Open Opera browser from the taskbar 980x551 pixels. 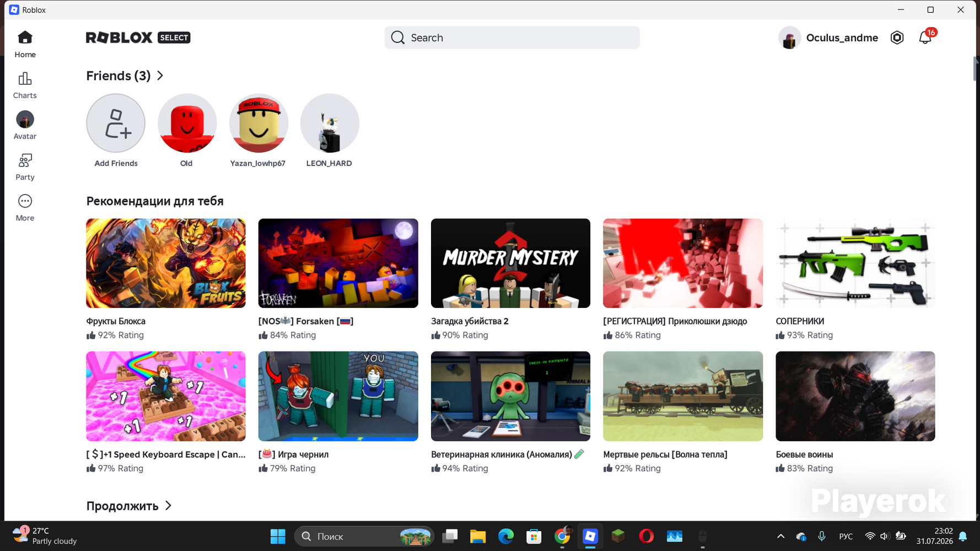pos(647,536)
